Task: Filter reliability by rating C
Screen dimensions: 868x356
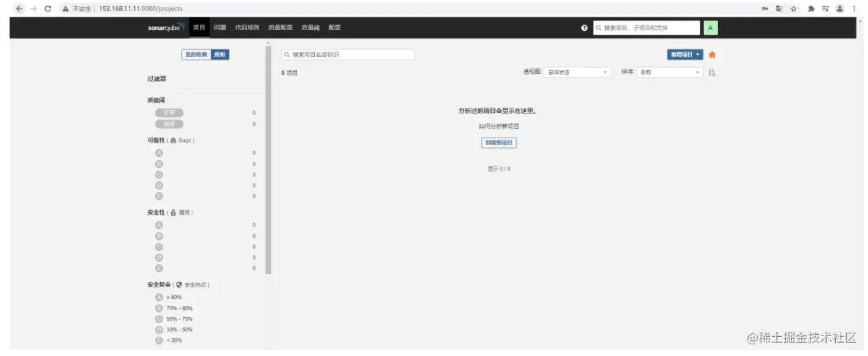Action: click(159, 175)
